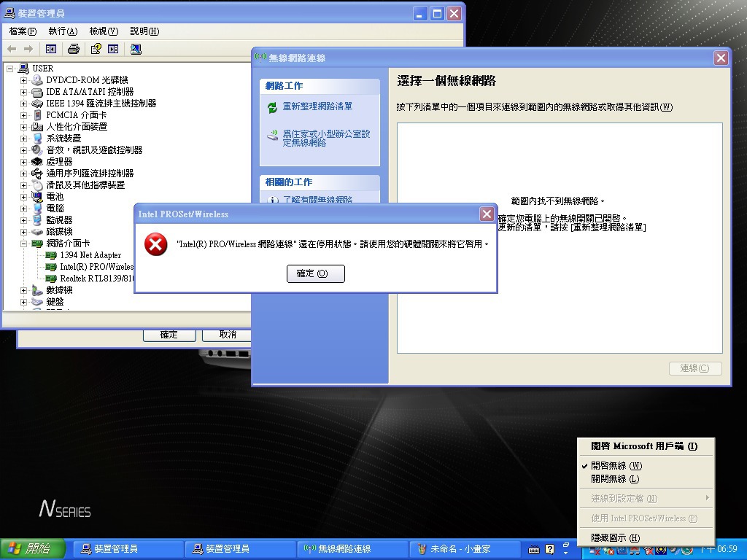This screenshot has height=560, width=747.
Task: Expand the DVD/CD-ROM 光碟機 node
Action: (23, 80)
